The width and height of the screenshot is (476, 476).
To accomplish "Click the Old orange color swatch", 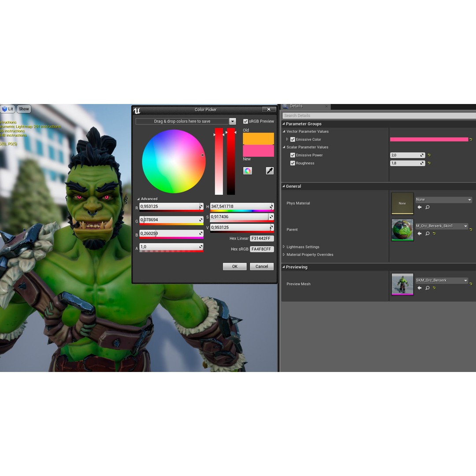I will 258,139.
